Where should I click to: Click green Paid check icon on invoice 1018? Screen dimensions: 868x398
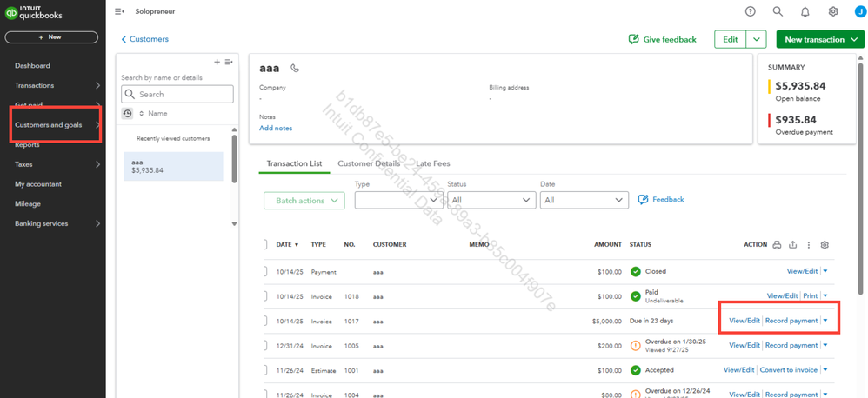(636, 296)
